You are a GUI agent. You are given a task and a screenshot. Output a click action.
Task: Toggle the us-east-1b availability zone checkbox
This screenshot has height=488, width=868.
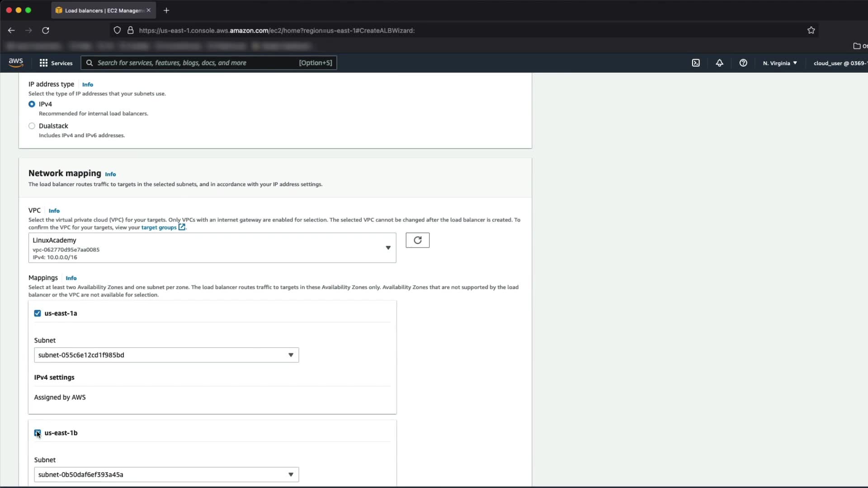[38, 433]
